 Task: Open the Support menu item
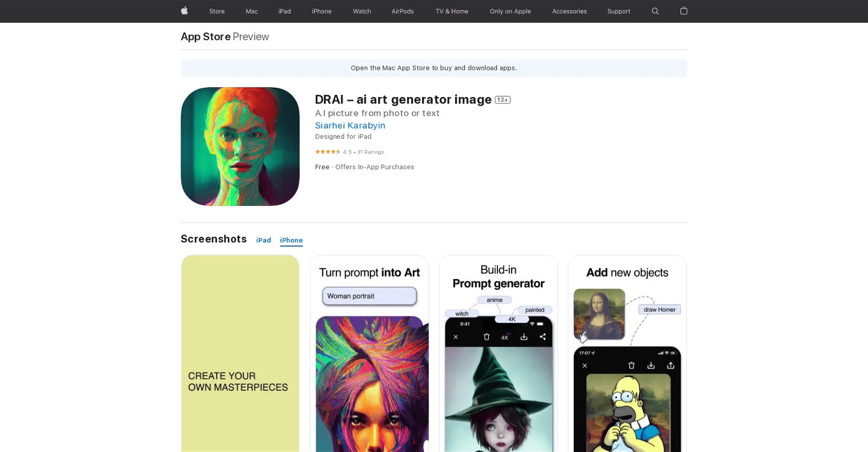point(618,11)
